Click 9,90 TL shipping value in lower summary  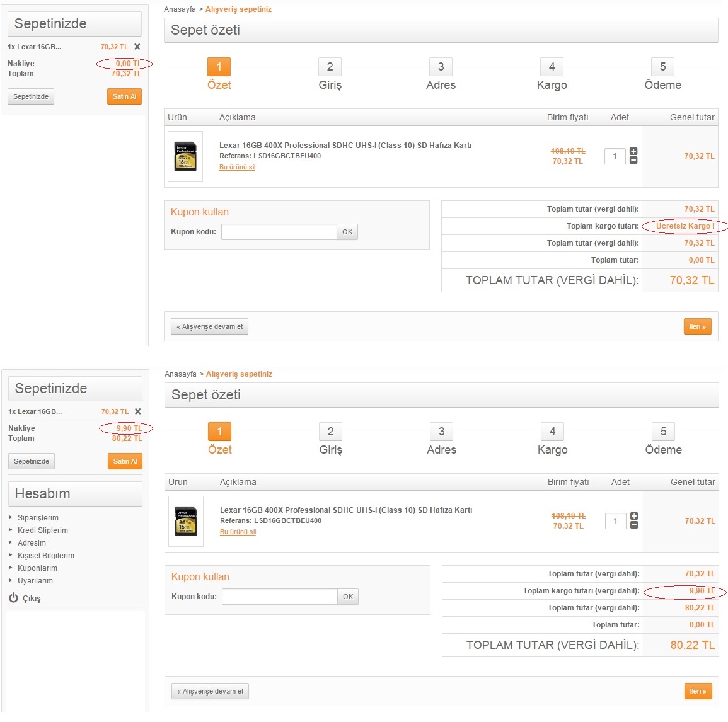pyautogui.click(x=702, y=591)
